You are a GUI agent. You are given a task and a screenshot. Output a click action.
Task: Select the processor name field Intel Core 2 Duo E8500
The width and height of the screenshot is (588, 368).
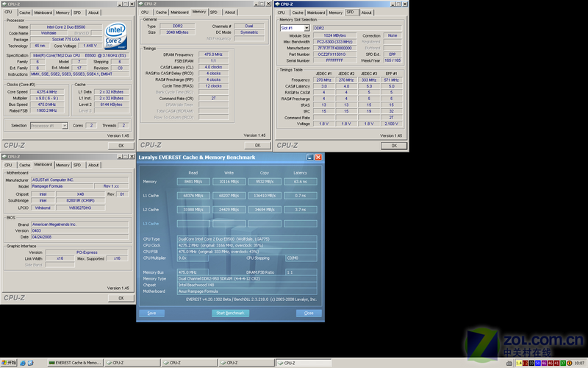[66, 27]
